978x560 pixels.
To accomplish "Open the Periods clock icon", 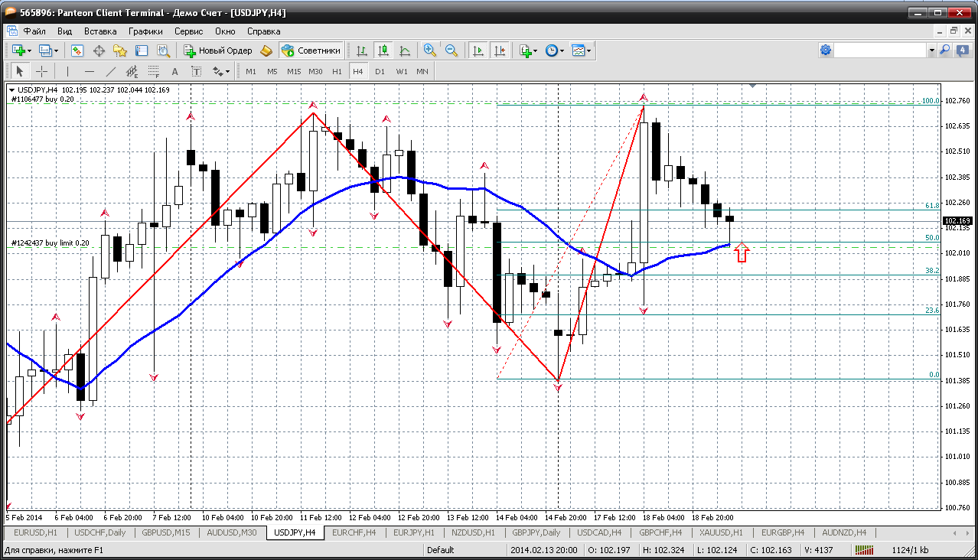I will (552, 50).
